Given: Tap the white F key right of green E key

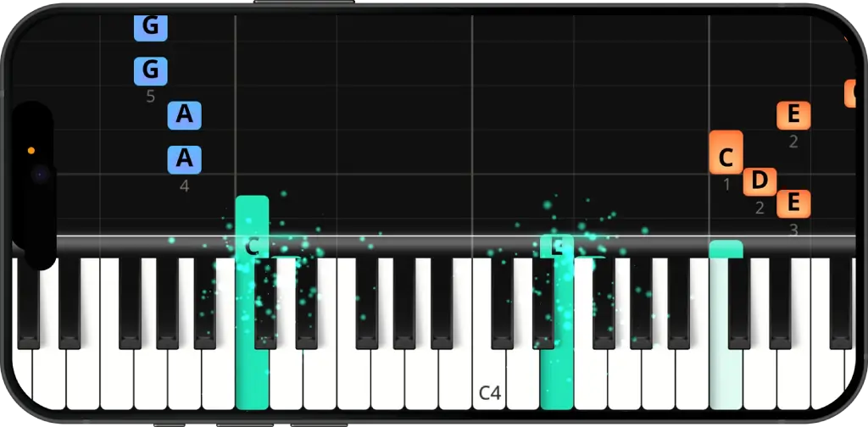Looking at the screenshot, I should (590, 381).
